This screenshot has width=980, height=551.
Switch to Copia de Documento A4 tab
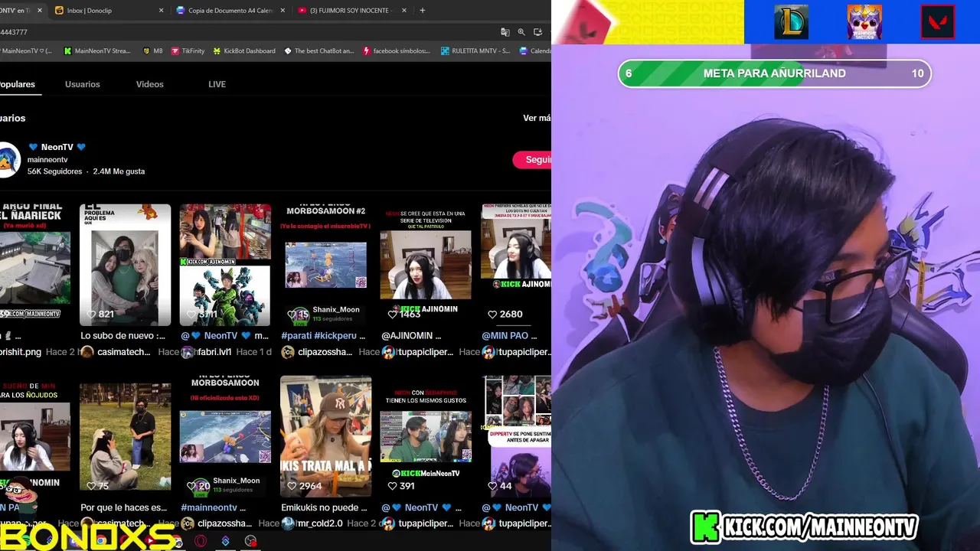[x=230, y=11]
